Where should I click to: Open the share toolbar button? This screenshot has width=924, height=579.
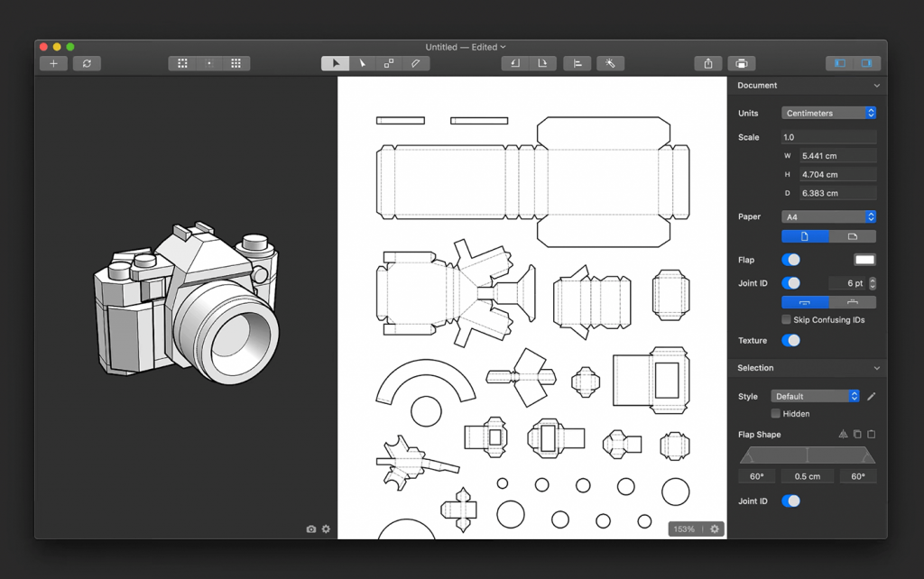pos(708,64)
